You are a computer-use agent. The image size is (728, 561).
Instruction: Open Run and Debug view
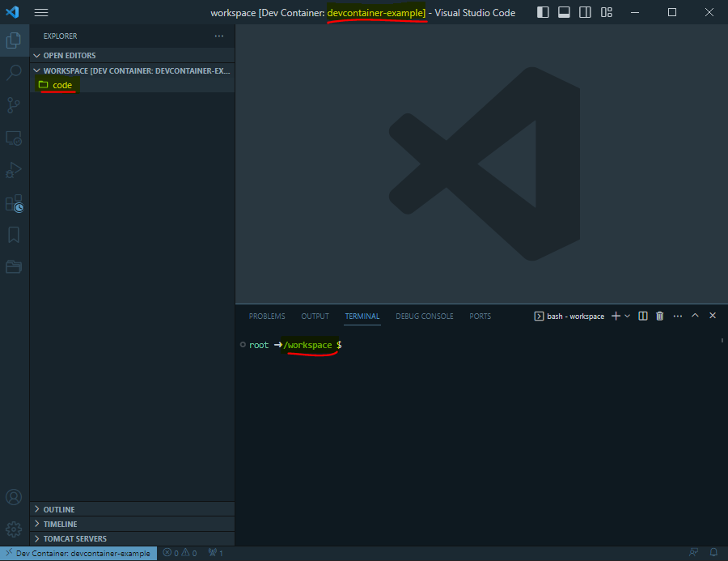(14, 170)
